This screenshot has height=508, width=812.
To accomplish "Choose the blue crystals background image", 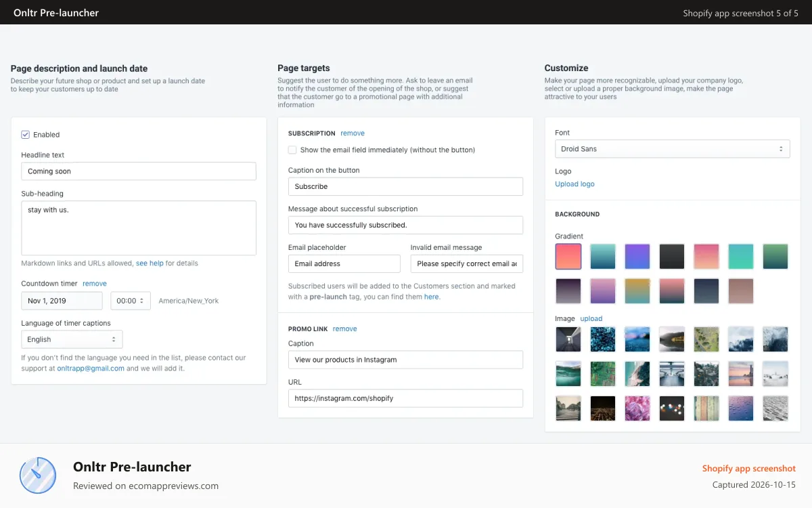I will 603,339.
